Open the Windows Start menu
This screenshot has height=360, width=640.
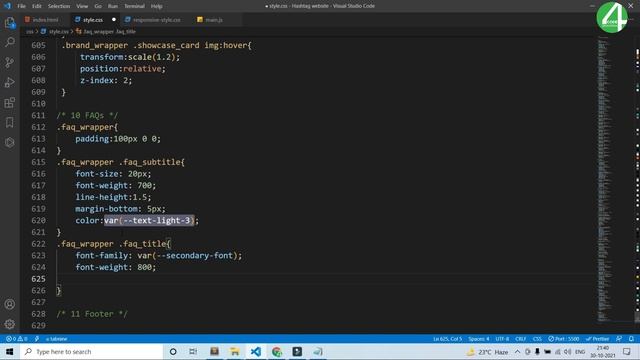9,351
